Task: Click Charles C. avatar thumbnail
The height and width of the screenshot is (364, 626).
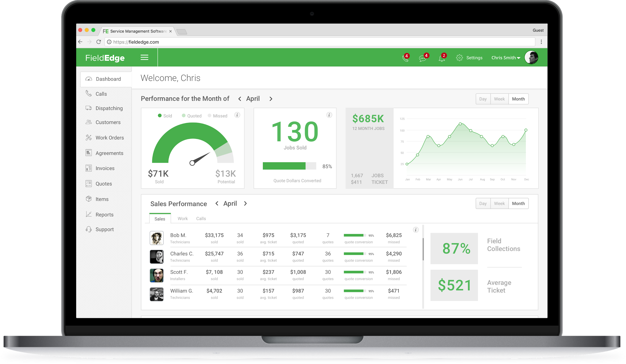Action: pos(156,257)
